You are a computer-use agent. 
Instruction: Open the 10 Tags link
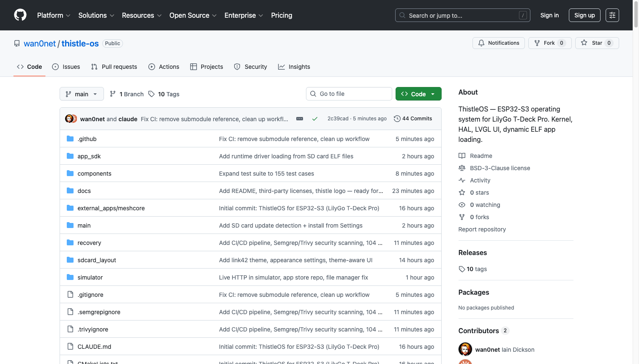coord(164,94)
